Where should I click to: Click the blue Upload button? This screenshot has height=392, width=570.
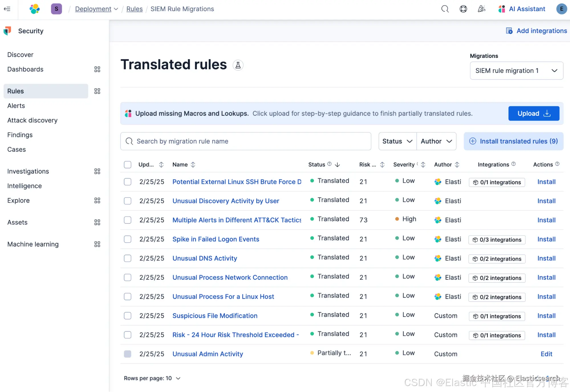tap(534, 113)
